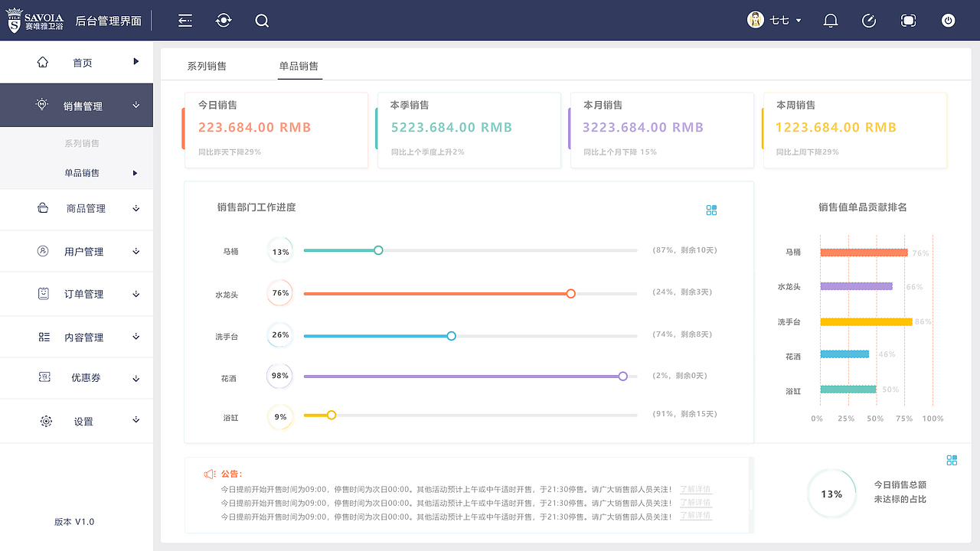
Task: Click the 花洒 progress slider handle
Action: click(x=622, y=376)
